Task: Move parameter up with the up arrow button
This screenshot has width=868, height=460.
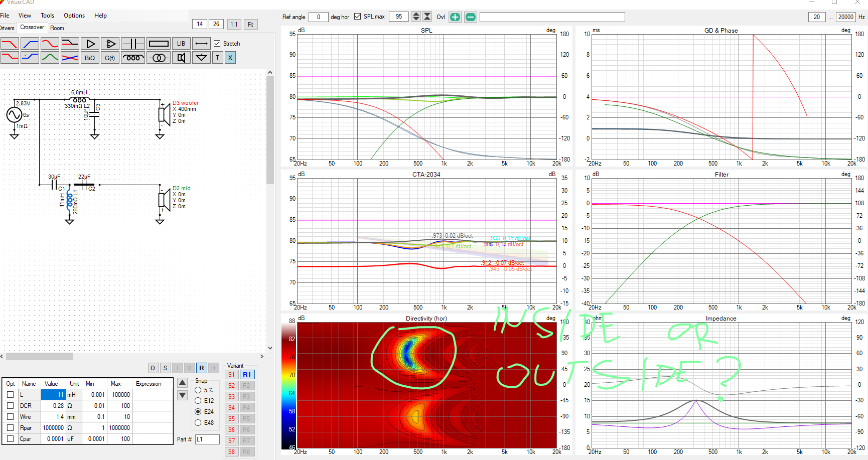Action: tap(183, 383)
